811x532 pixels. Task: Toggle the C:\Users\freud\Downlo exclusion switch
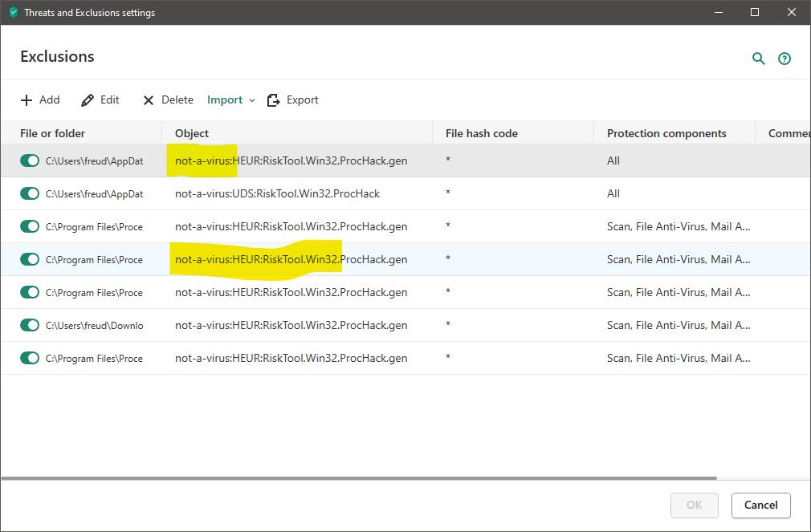pyautogui.click(x=30, y=325)
